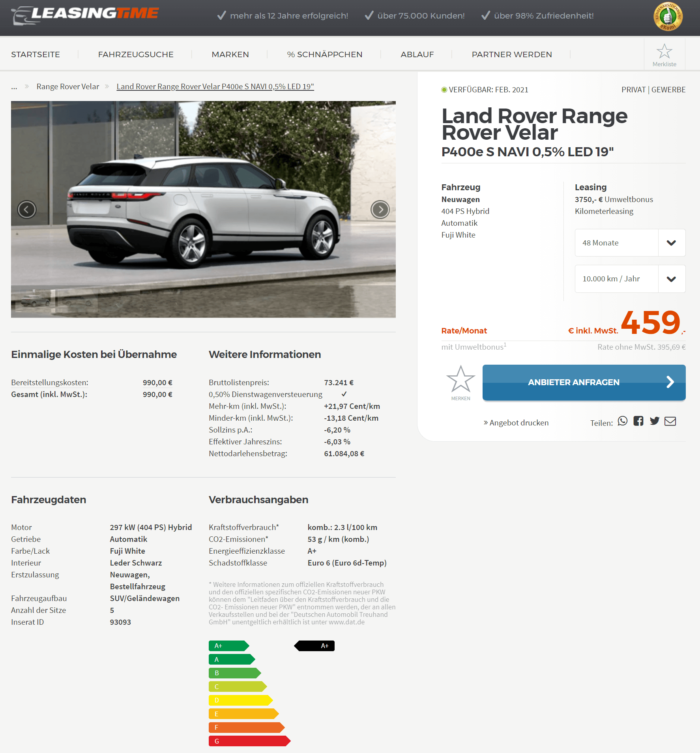This screenshot has width=700, height=753.
Task: Share offer on Twitter icon
Action: [655, 421]
